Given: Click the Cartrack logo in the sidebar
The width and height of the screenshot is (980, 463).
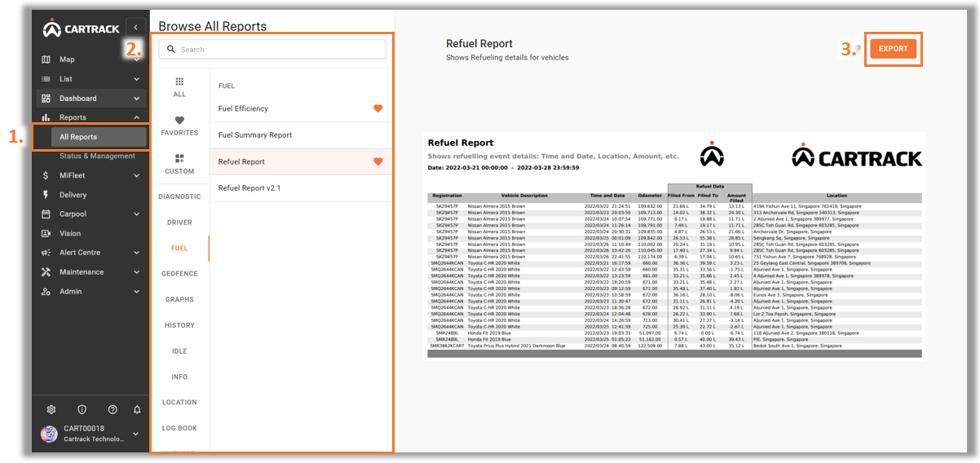Looking at the screenshot, I should 82,29.
